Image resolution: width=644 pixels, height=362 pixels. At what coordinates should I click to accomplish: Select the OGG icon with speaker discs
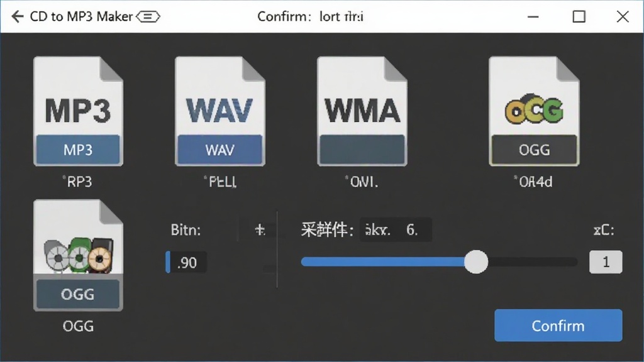(x=78, y=255)
